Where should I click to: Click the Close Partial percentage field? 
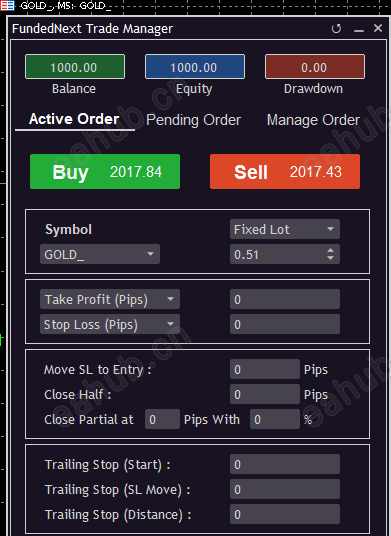pos(275,419)
